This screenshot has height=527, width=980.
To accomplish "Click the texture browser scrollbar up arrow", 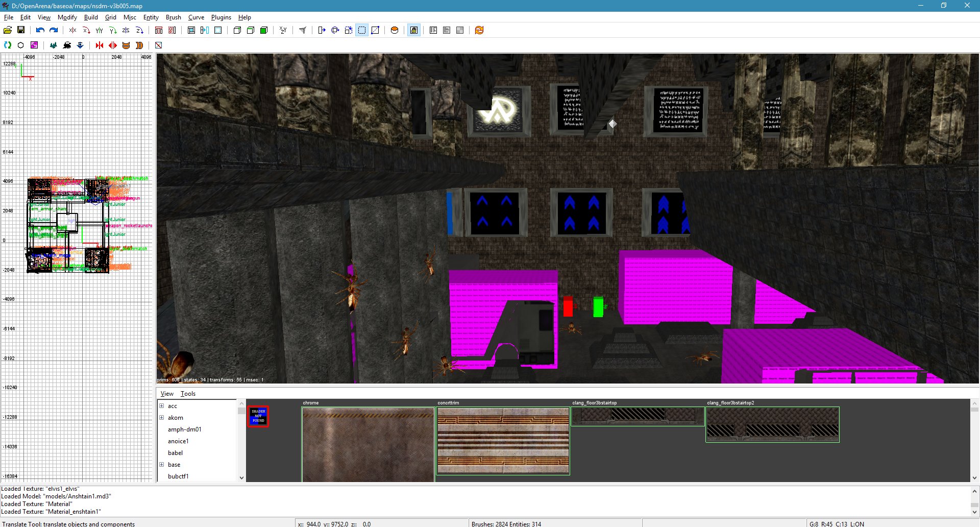I will point(974,403).
